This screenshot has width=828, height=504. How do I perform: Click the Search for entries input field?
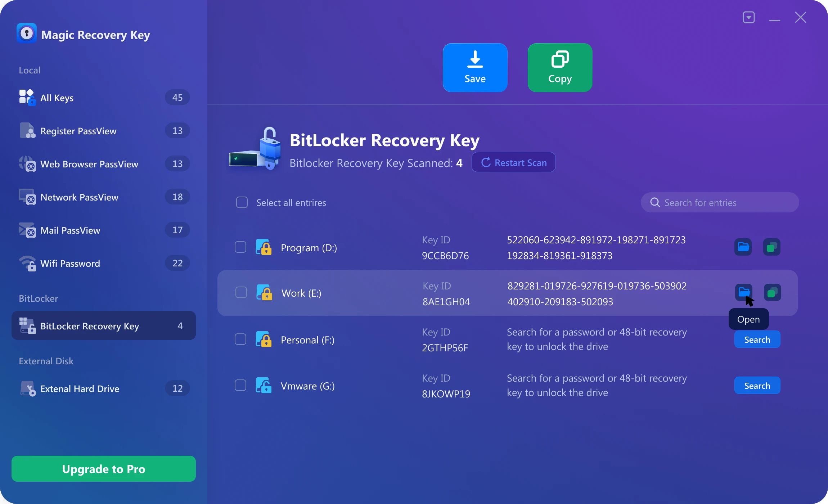point(716,202)
